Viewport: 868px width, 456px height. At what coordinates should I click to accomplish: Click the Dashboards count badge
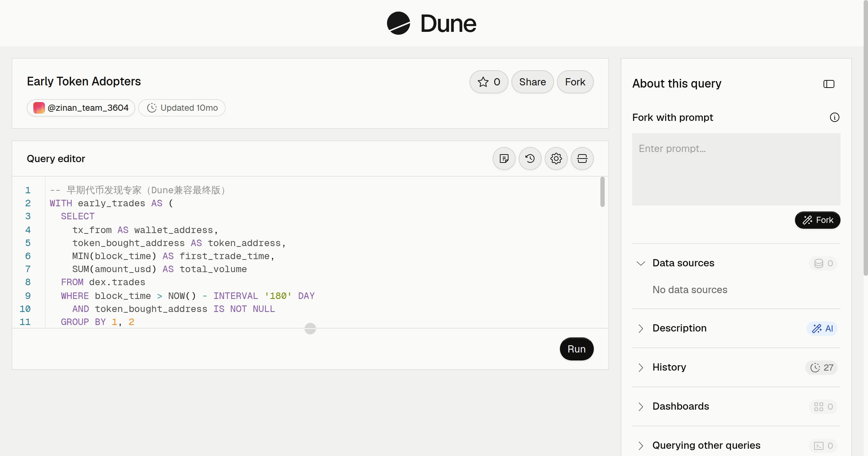(823, 407)
